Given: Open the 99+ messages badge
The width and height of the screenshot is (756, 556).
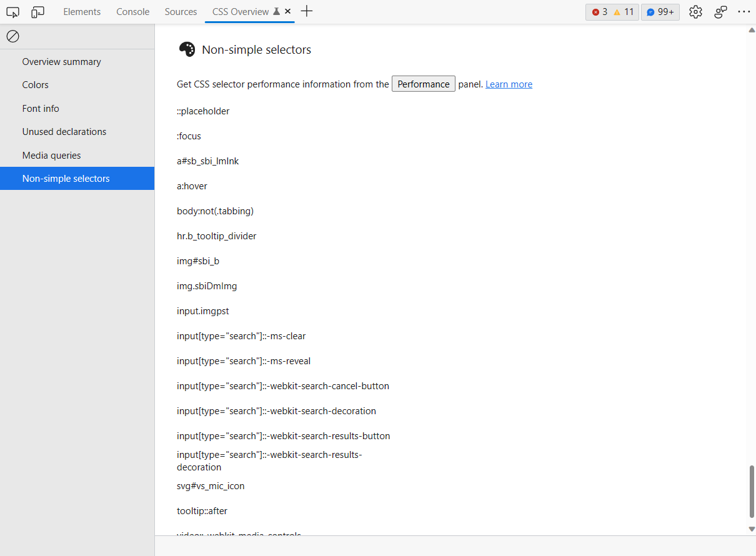Looking at the screenshot, I should tap(660, 11).
